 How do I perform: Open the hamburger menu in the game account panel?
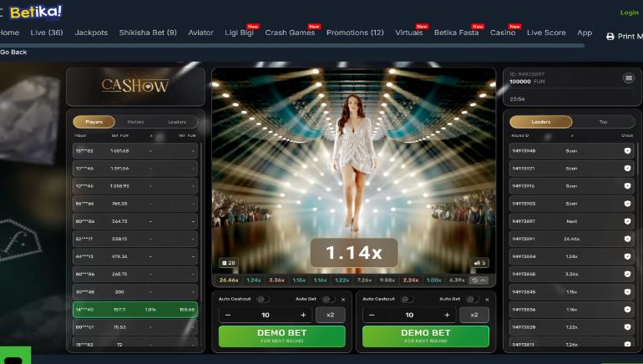[x=628, y=78]
